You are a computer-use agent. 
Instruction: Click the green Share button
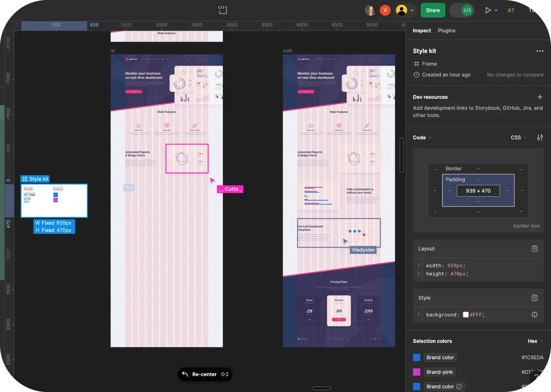pos(433,10)
